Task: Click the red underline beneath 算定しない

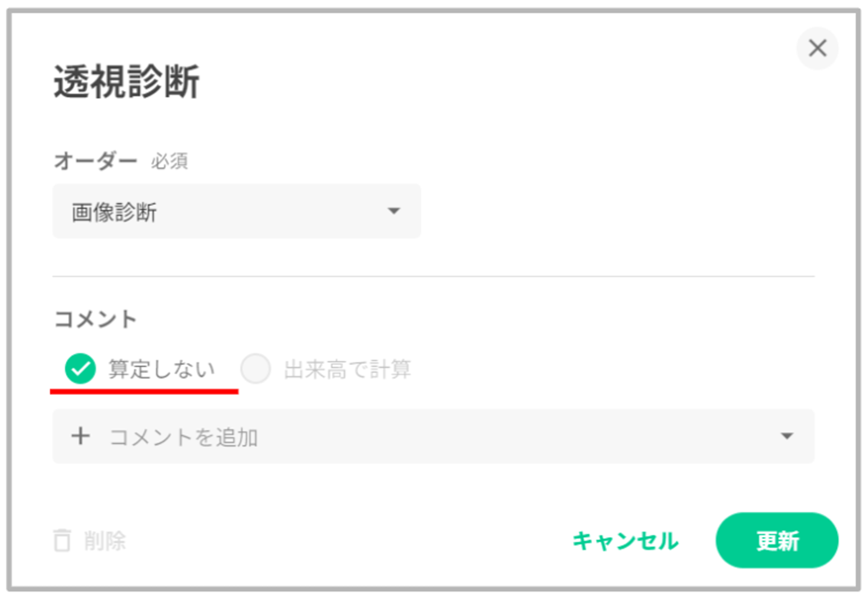Action: point(144,392)
